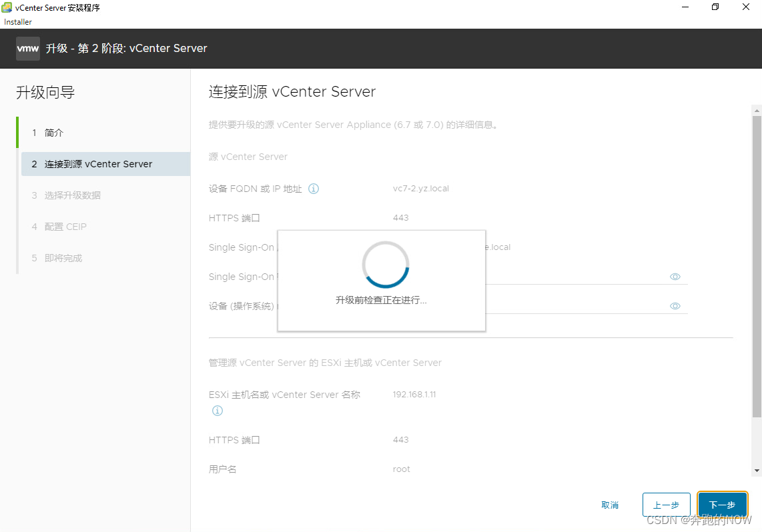Screen dimensions: 762x532
Task: Restore down the installer window
Action: click(x=715, y=7)
